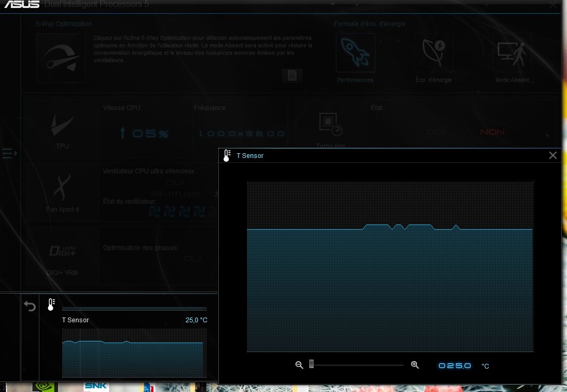567x392 pixels.
Task: Click the T Sensor label in bottom panel
Action: (x=76, y=320)
